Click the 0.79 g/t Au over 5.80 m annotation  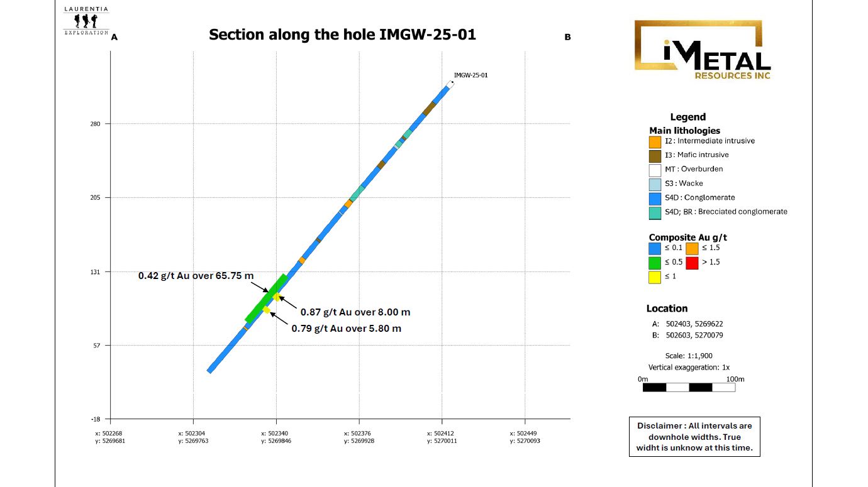[x=346, y=329]
